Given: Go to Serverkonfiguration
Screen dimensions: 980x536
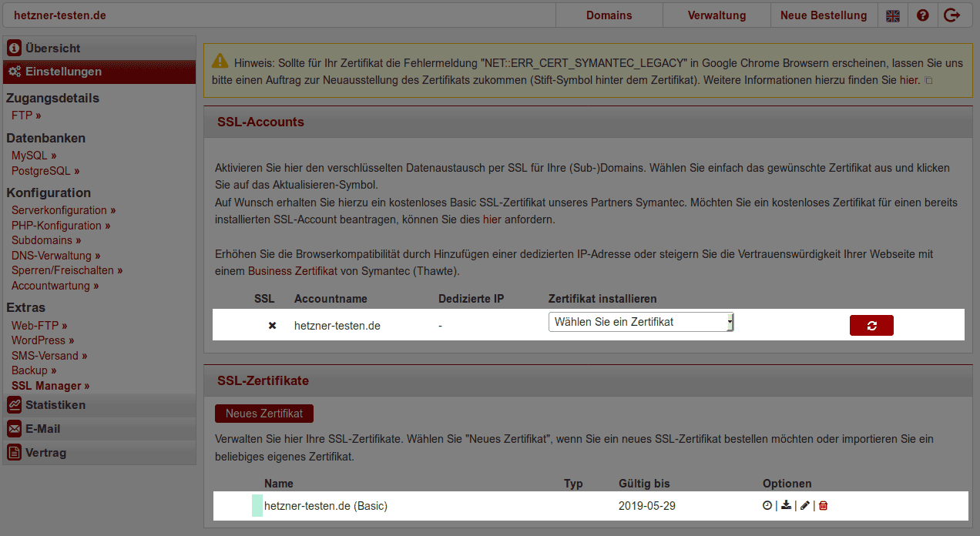Looking at the screenshot, I should pos(64,210).
